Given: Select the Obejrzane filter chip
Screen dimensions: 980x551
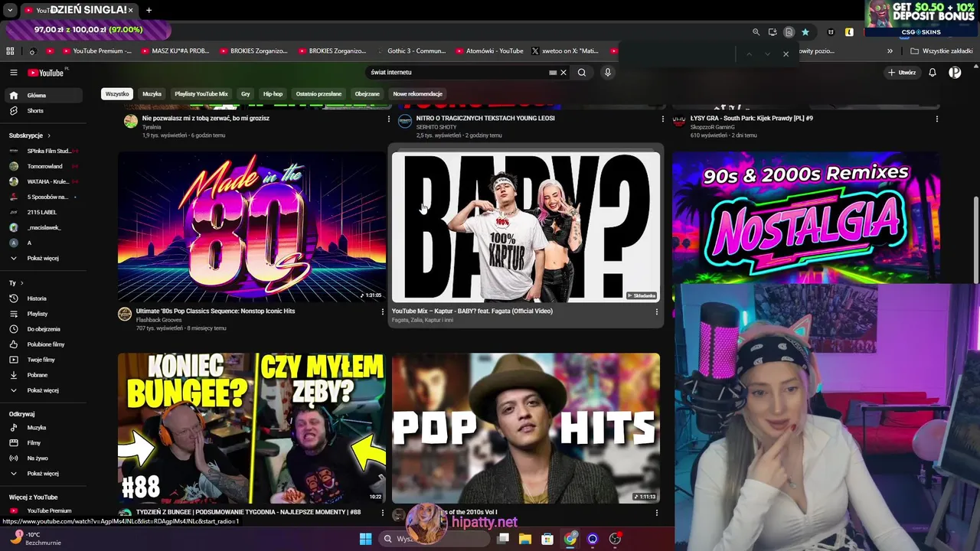Looking at the screenshot, I should [x=367, y=94].
